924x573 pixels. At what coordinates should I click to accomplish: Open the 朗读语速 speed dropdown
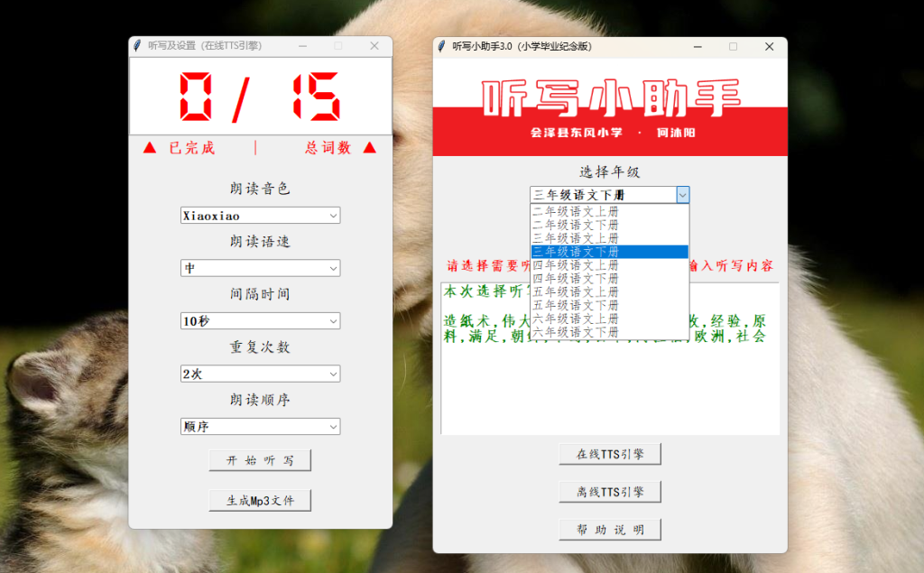point(334,267)
